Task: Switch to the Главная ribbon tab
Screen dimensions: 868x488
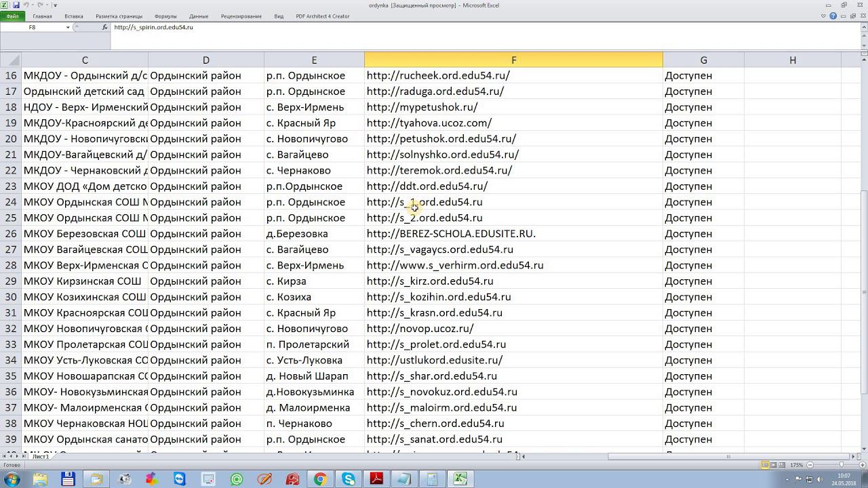Action: 42,16
